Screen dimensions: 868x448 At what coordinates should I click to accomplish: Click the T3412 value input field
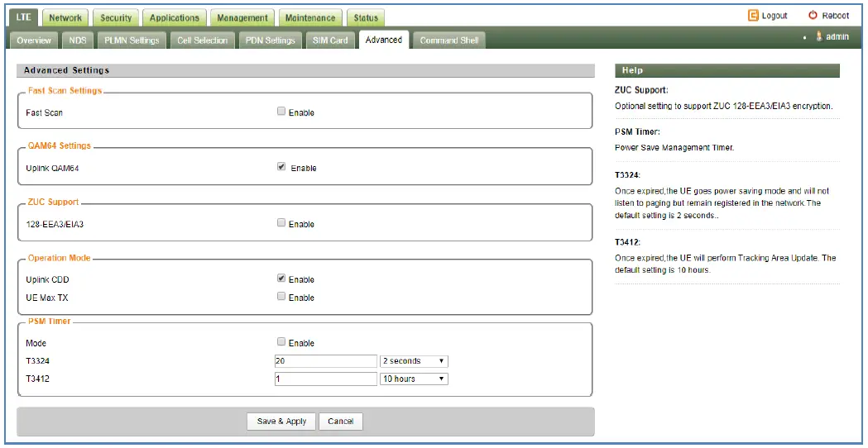tap(325, 379)
